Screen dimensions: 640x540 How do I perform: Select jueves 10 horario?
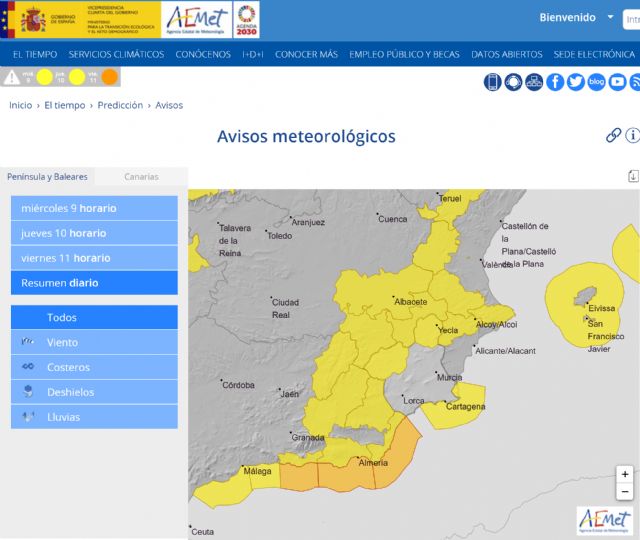click(x=94, y=233)
